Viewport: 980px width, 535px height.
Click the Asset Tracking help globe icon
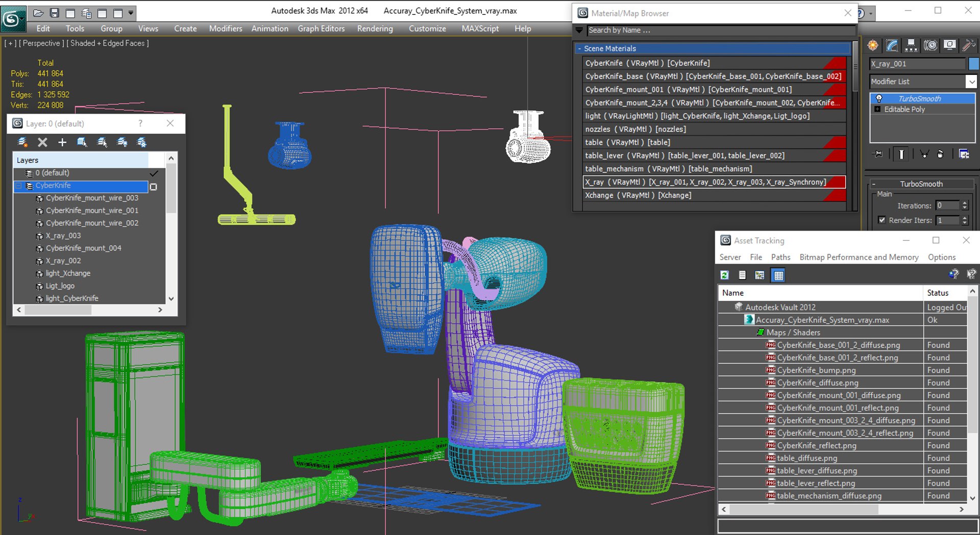coord(953,274)
